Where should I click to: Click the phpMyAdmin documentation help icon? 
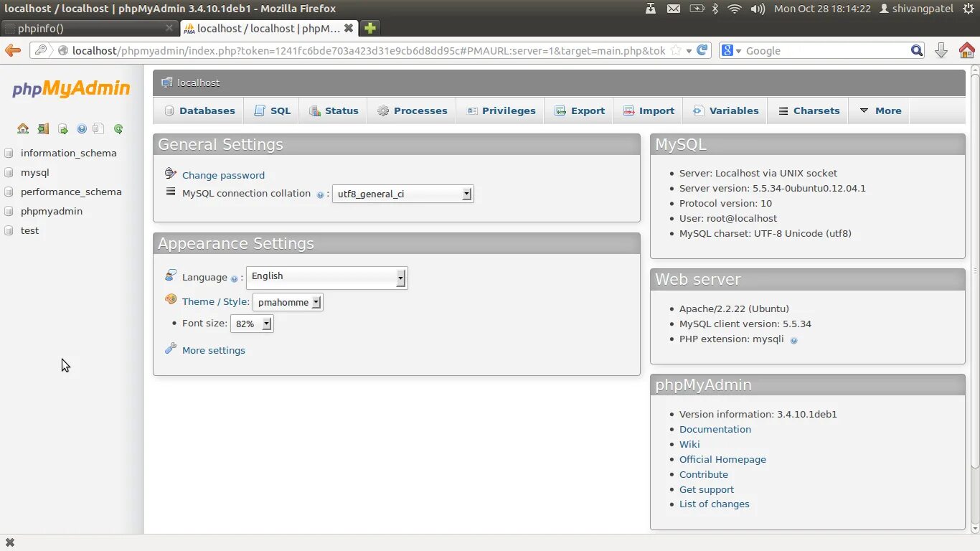pyautogui.click(x=82, y=129)
